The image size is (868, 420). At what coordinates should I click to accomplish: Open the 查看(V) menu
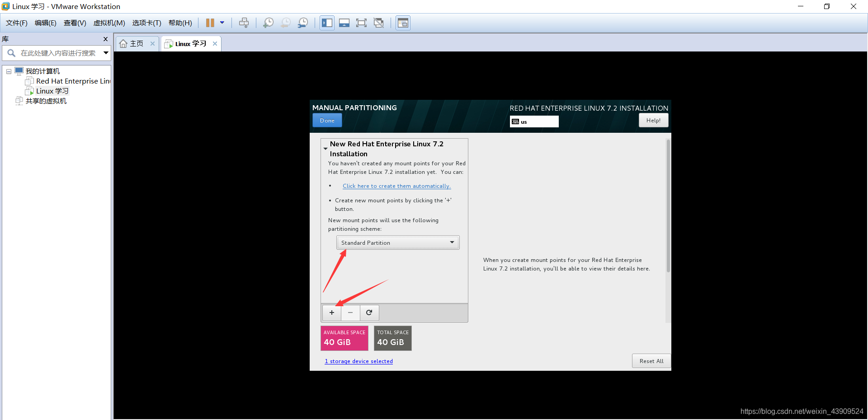[x=75, y=23]
